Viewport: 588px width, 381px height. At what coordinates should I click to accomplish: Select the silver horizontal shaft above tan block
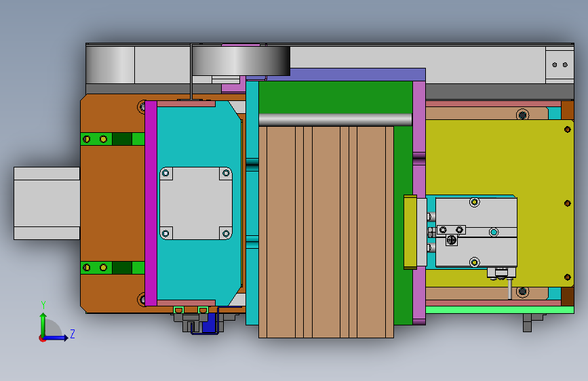point(335,120)
